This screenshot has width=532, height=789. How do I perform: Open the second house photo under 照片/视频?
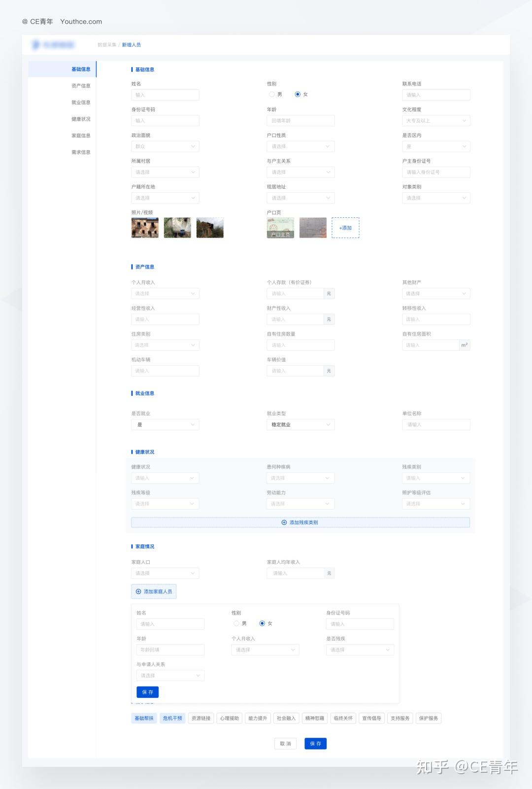177,228
